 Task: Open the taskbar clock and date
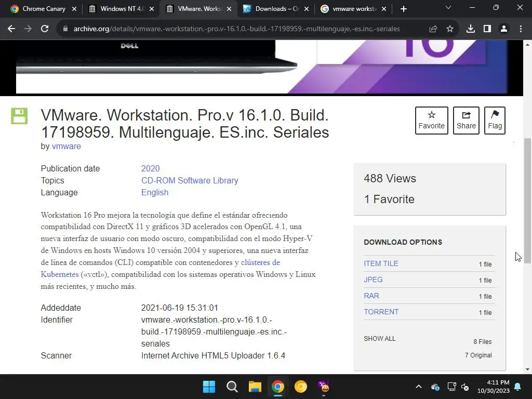click(494, 387)
